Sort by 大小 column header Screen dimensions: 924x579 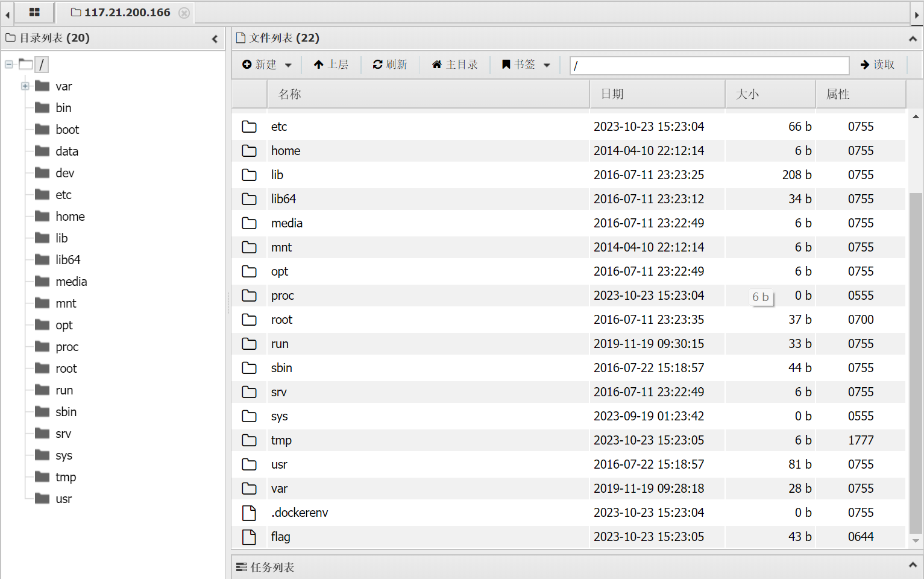pyautogui.click(x=770, y=94)
